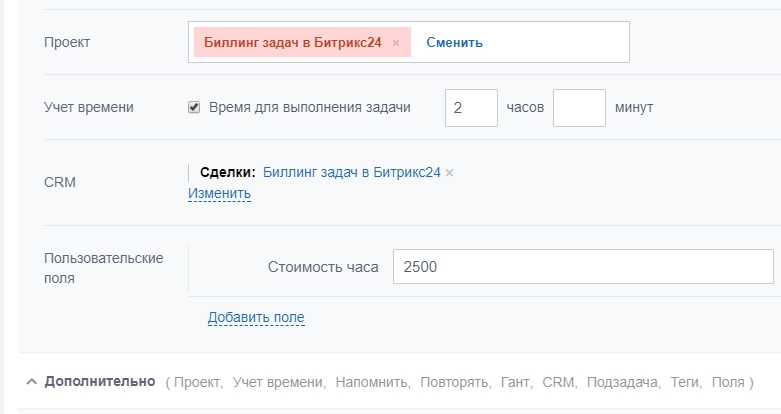The height and width of the screenshot is (414, 781).
Task: Click the Стоимость часа field with 2500
Action: 582,267
